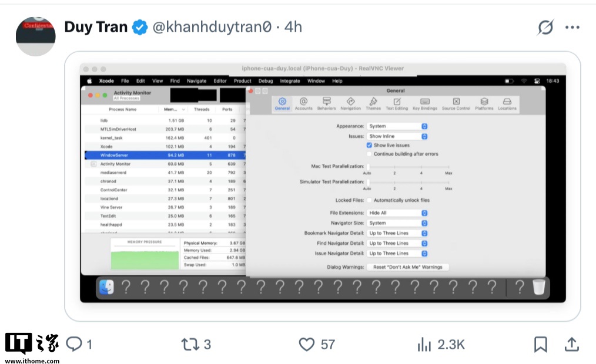Screen dimensions: 596x364
Task: Click the Mac Test Parallelization slider
Action: [x=408, y=167]
